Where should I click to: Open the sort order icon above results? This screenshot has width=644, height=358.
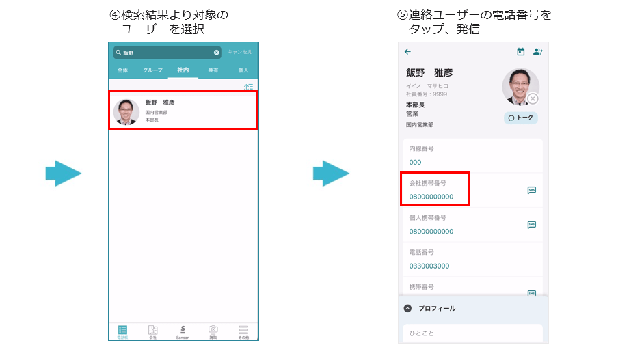pyautogui.click(x=248, y=87)
